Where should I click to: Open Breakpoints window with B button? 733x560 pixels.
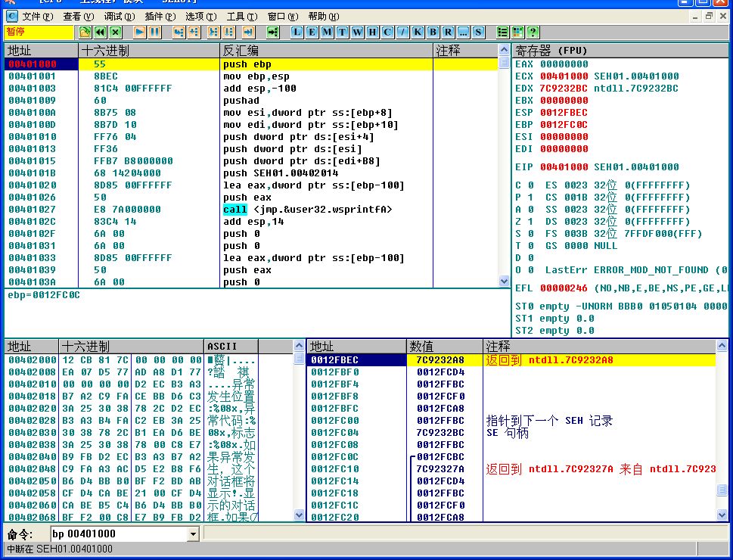[x=433, y=33]
